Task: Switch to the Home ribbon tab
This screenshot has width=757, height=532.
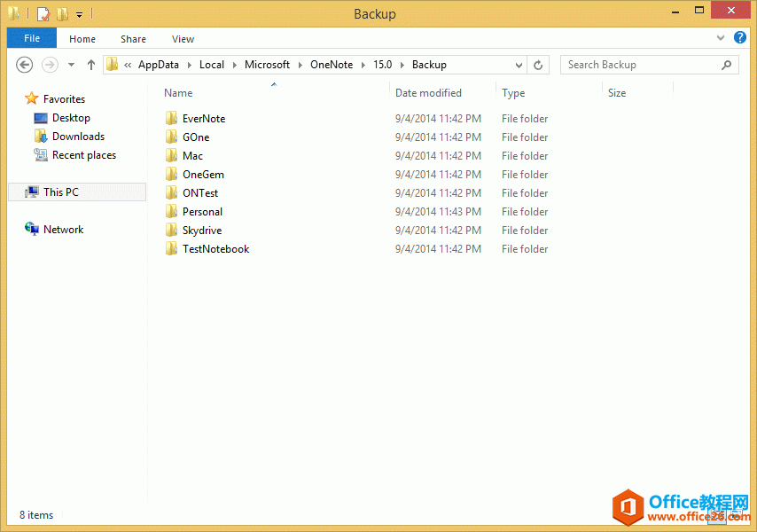Action: 82,39
